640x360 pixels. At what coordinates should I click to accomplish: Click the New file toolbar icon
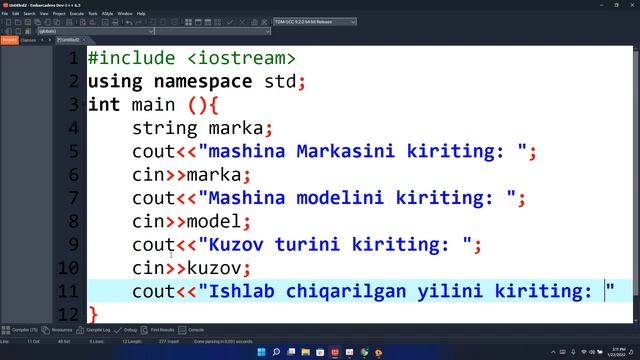[8, 22]
